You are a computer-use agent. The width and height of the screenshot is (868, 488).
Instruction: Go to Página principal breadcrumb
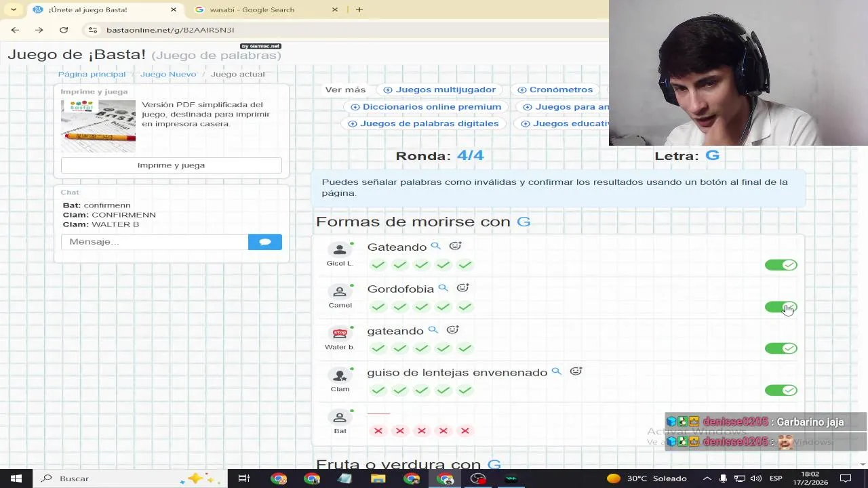[92, 74]
